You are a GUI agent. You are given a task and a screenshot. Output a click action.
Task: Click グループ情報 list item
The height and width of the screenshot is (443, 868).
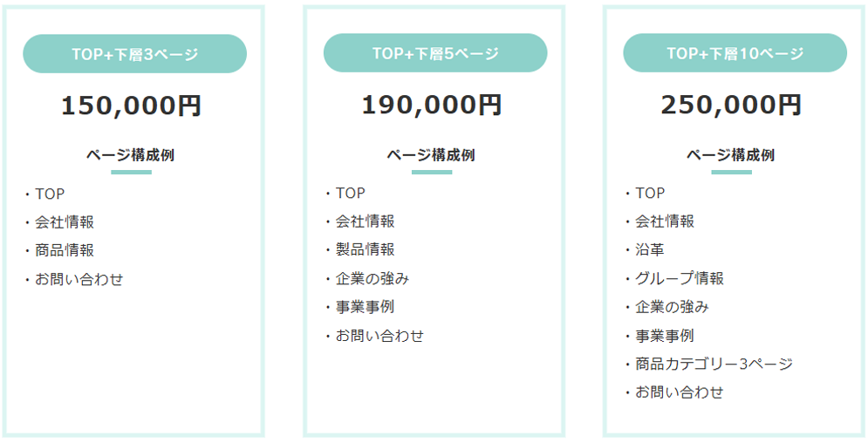click(x=680, y=278)
